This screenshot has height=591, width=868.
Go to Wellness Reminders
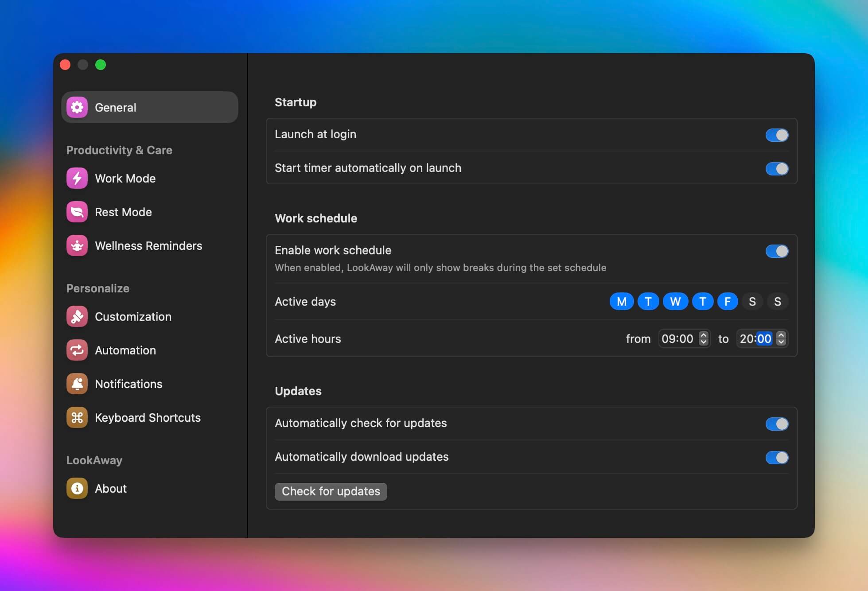point(150,245)
